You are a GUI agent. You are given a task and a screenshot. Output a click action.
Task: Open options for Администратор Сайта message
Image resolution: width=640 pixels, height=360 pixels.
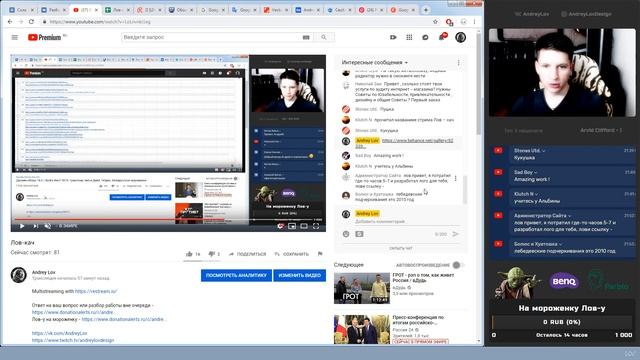pos(456,178)
